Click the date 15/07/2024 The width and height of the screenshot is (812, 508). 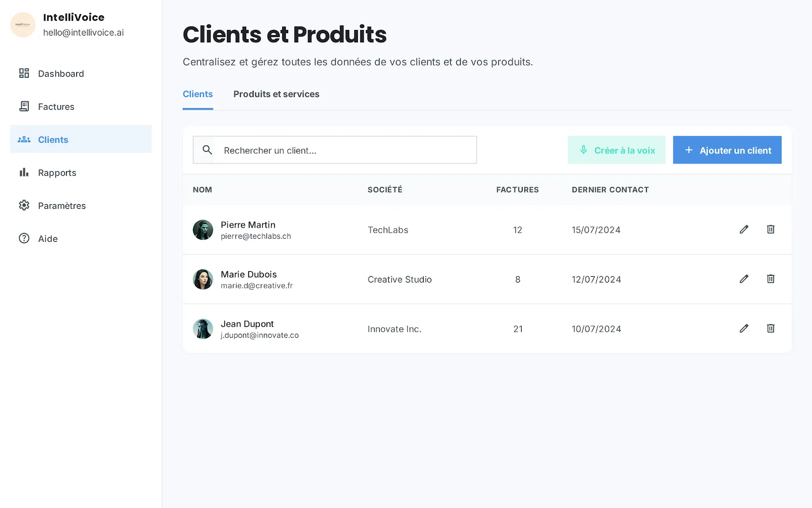pyautogui.click(x=596, y=230)
